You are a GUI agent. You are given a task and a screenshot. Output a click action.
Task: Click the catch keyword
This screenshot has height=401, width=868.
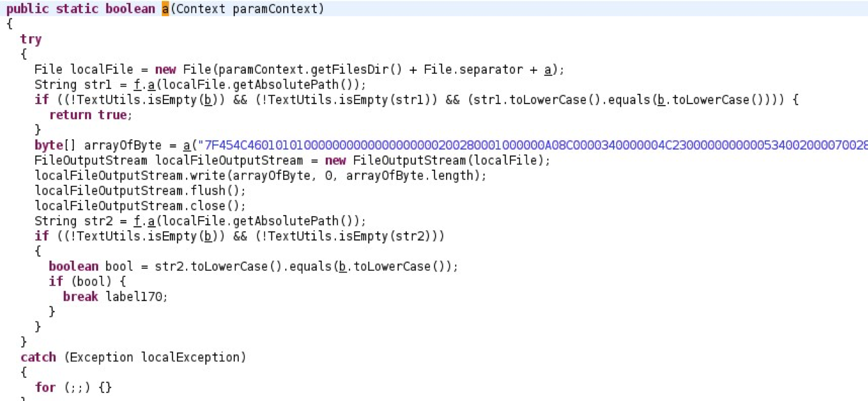38,357
